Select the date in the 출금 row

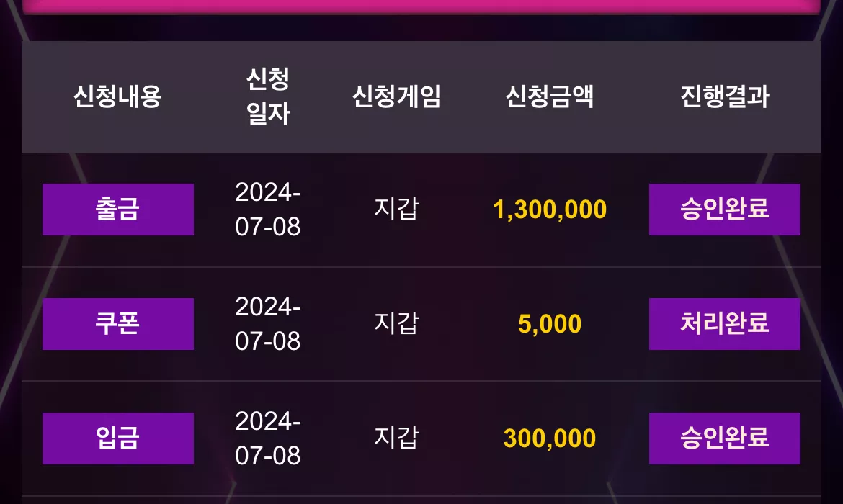(268, 210)
